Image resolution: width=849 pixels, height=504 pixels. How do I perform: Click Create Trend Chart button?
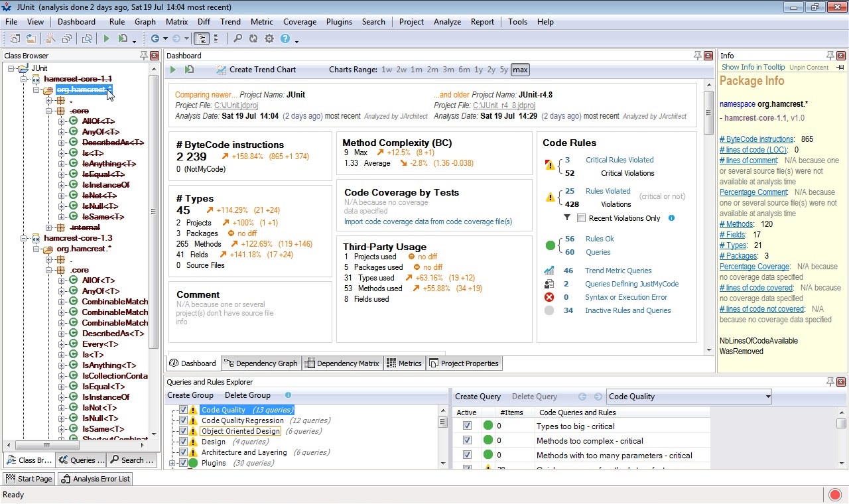pyautogui.click(x=256, y=70)
